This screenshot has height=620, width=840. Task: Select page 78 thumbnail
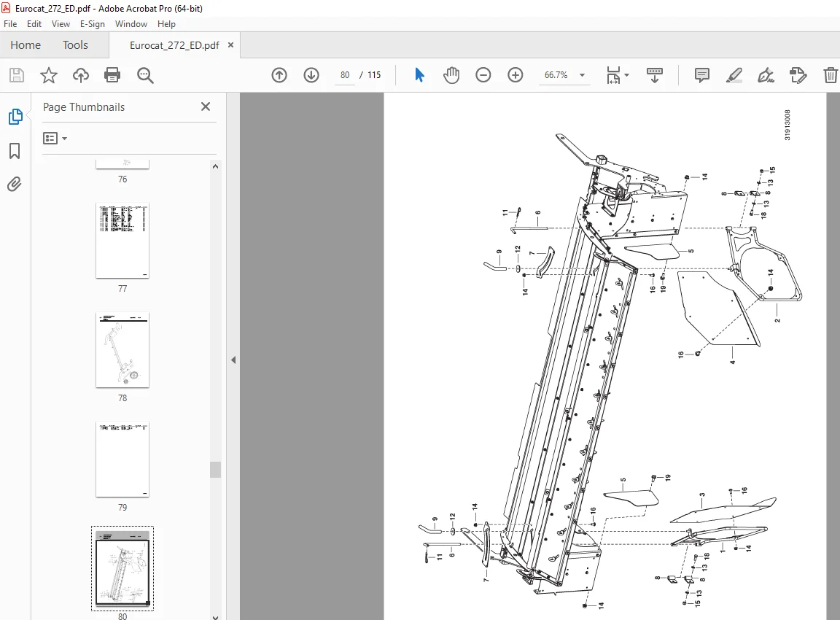122,350
